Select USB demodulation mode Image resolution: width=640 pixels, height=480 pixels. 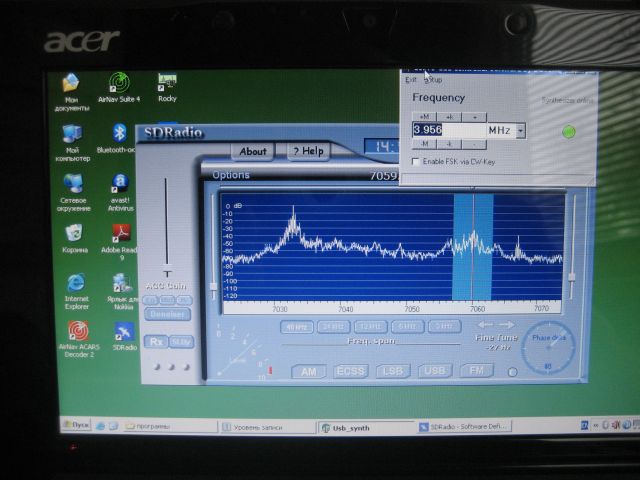click(434, 371)
